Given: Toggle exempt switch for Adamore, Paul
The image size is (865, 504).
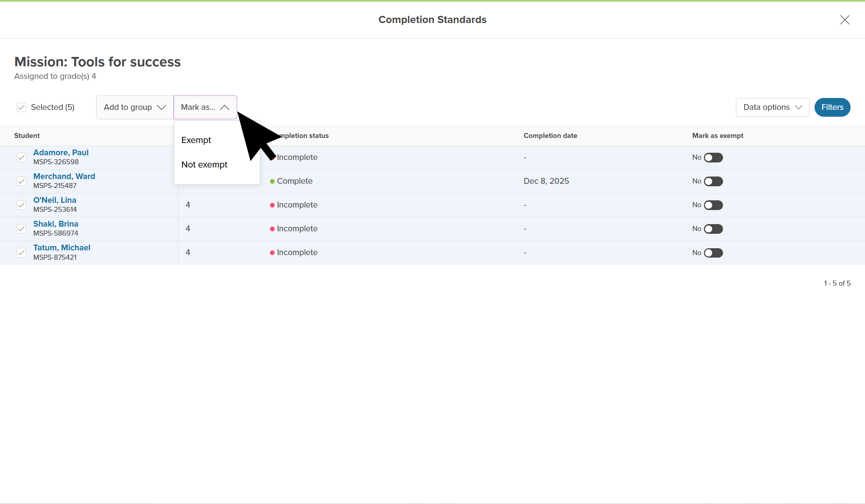Looking at the screenshot, I should pyautogui.click(x=713, y=157).
